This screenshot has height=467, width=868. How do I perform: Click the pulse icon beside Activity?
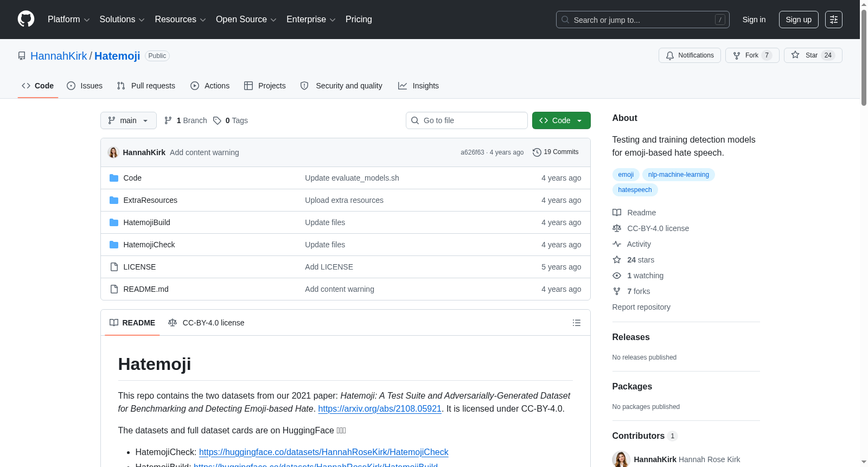click(x=617, y=244)
